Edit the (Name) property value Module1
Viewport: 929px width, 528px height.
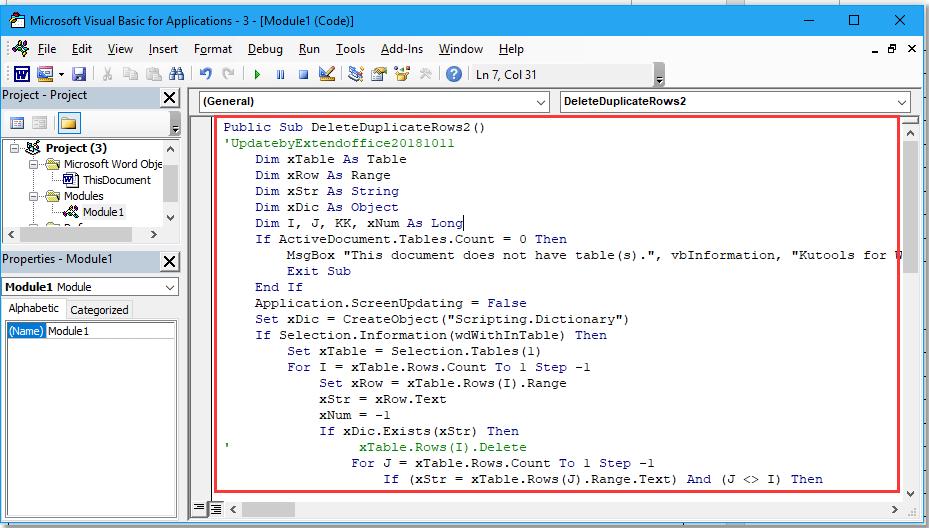(x=110, y=331)
